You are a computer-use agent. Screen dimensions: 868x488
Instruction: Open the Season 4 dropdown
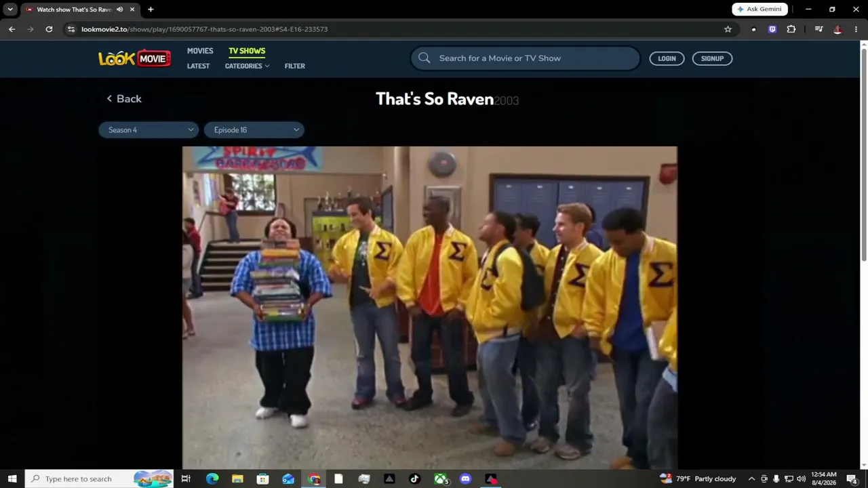[x=149, y=130]
